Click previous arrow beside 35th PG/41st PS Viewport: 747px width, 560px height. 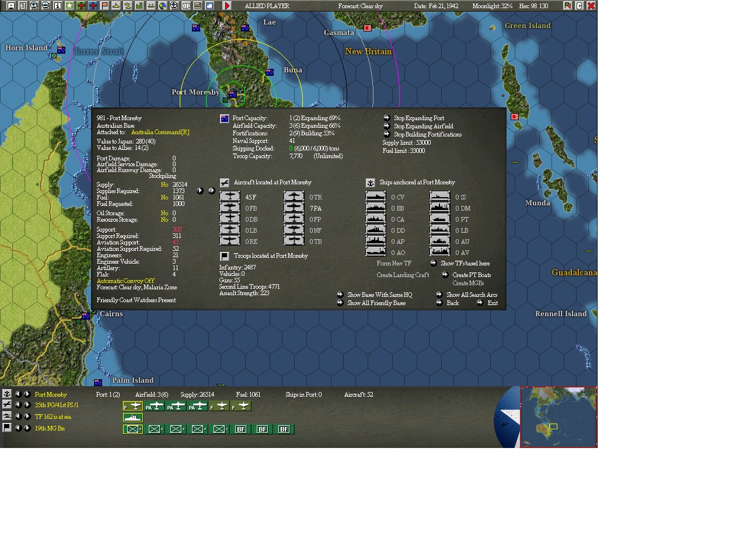[18, 405]
